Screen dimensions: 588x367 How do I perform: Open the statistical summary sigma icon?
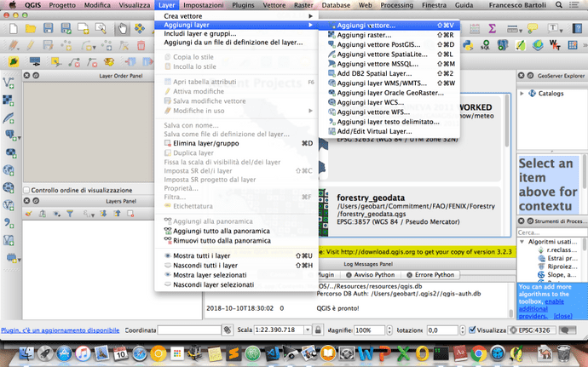point(492,28)
